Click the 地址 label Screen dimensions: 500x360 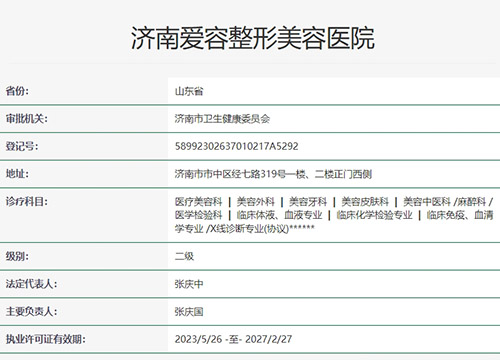click(x=17, y=173)
